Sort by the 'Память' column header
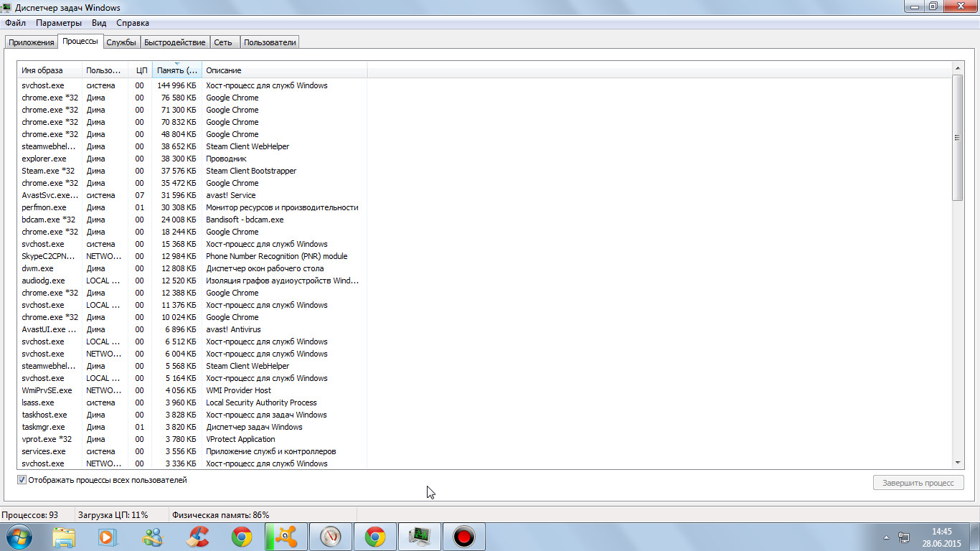Screen dimensions: 980x551 point(177,70)
